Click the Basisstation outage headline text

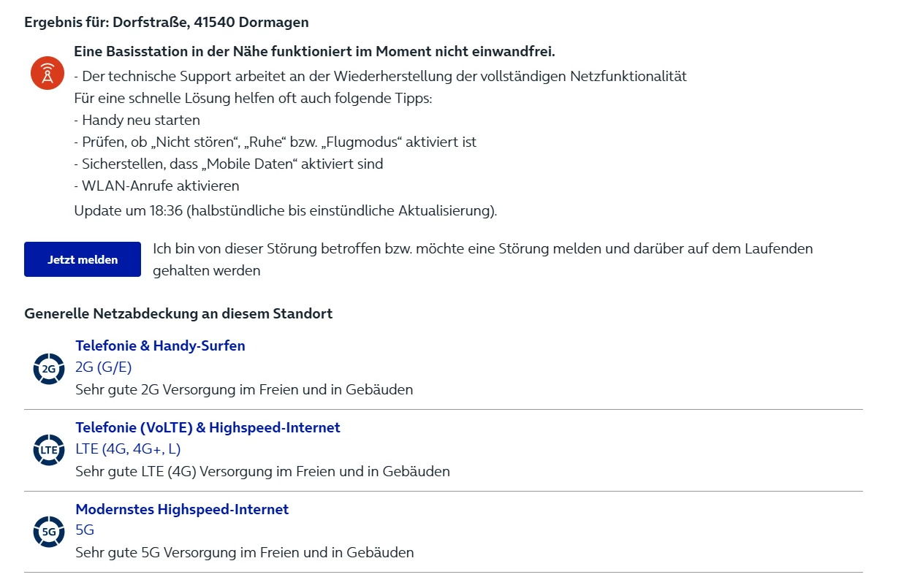pyautogui.click(x=314, y=51)
